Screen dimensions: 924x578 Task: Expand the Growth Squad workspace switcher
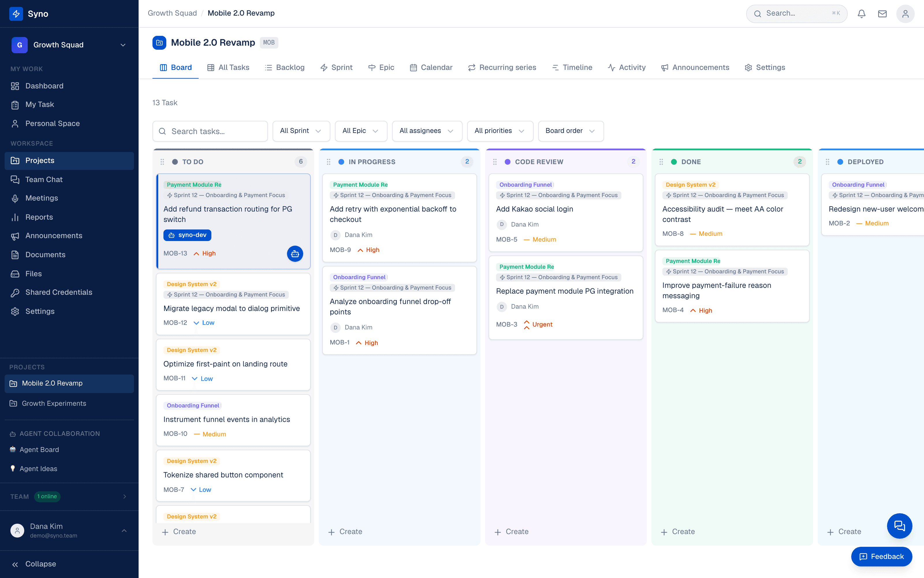coord(69,45)
